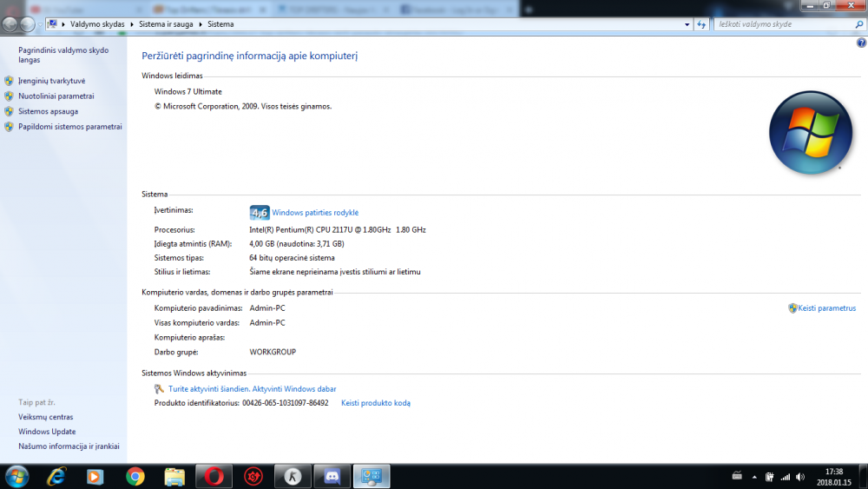
Task: Open Windows Update link
Action: [x=47, y=432]
